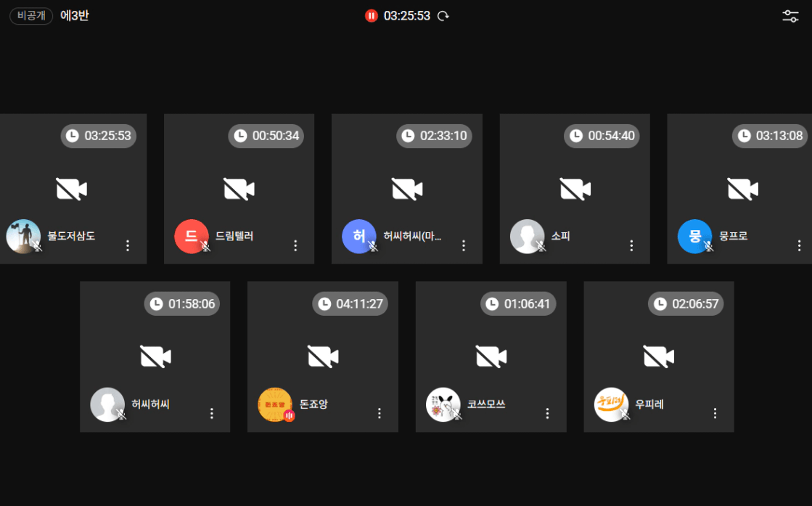The height and width of the screenshot is (506, 812).
Task: Click camera-off icon on 허씨허씨(마...'s tile
Action: pyautogui.click(x=407, y=189)
